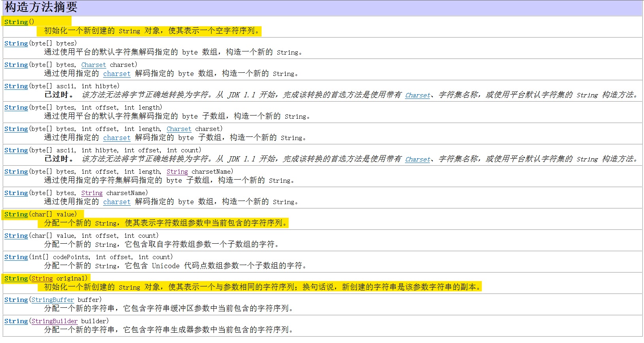Follow Charset type link in offset, length, Charset charset signature
644x343 pixels.
coord(179,129)
